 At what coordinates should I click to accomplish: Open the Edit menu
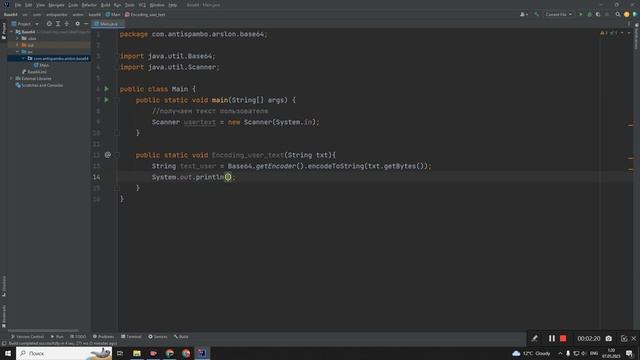pyautogui.click(x=28, y=5)
